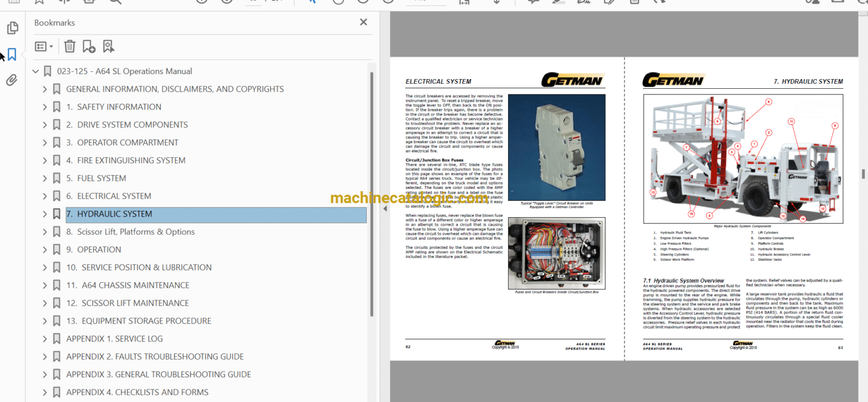Open the bookmarks Options dropdown menu

click(44, 46)
